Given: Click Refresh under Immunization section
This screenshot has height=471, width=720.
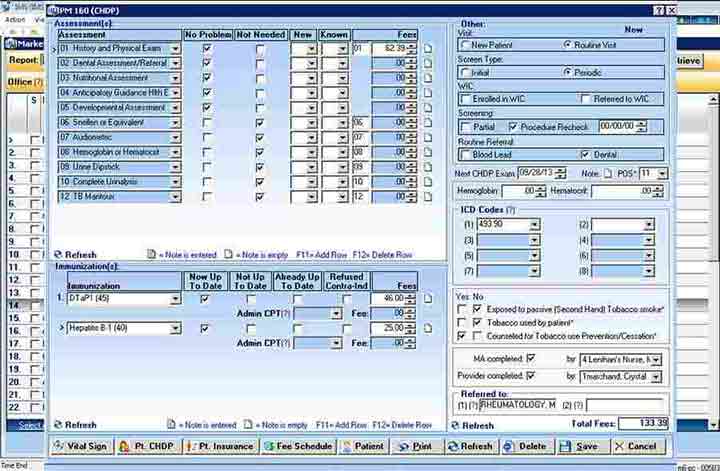Looking at the screenshot, I should pyautogui.click(x=75, y=425).
